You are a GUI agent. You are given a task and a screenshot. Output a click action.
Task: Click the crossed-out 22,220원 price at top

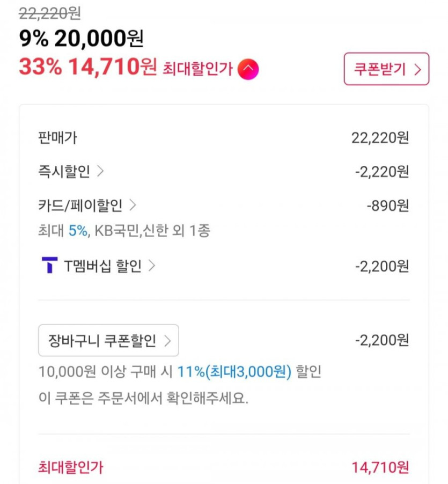[49, 13]
